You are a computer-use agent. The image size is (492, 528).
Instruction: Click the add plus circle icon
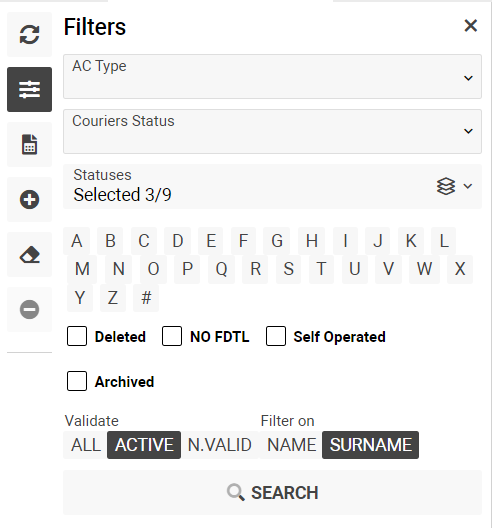coord(30,199)
